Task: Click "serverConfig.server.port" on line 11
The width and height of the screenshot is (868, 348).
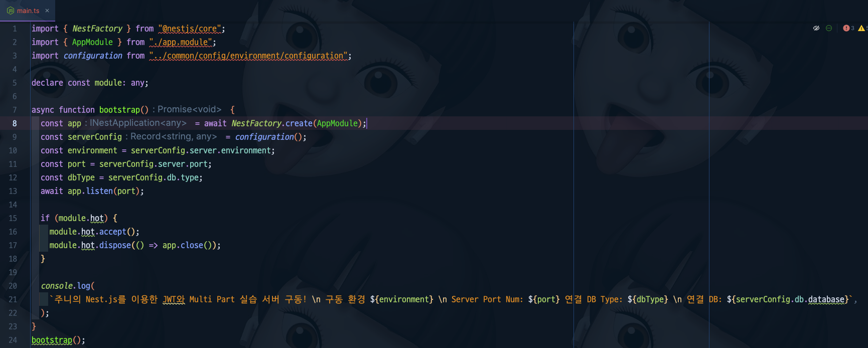Action: [x=154, y=164]
